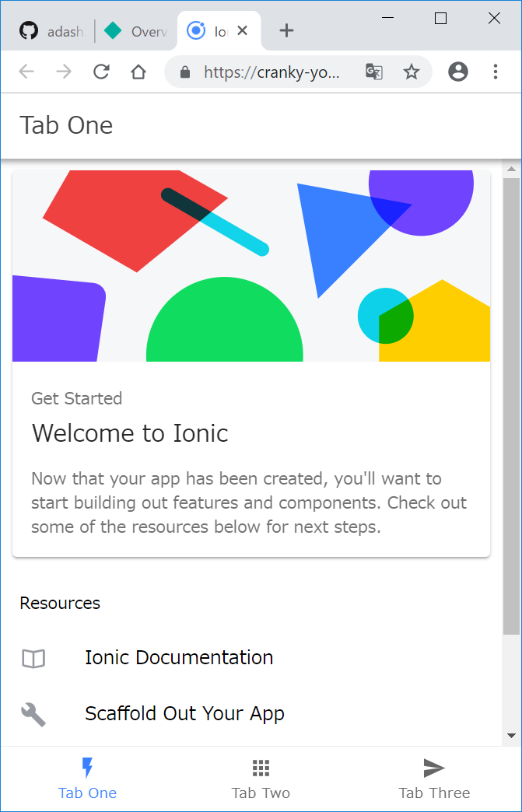Click the scrollbar down arrow

[x=511, y=735]
